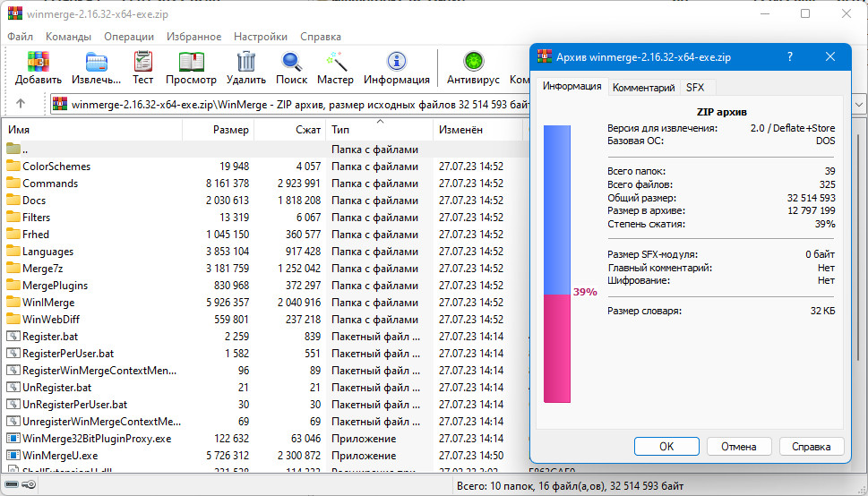Click the Добавить (Add) toolbar icon
This screenshot has width=868, height=496.
[39, 61]
